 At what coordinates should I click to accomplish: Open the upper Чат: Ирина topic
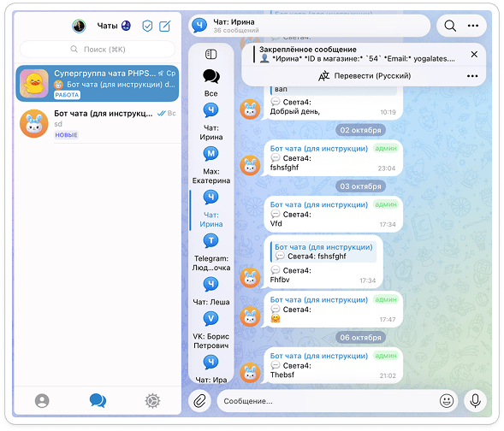click(x=210, y=122)
